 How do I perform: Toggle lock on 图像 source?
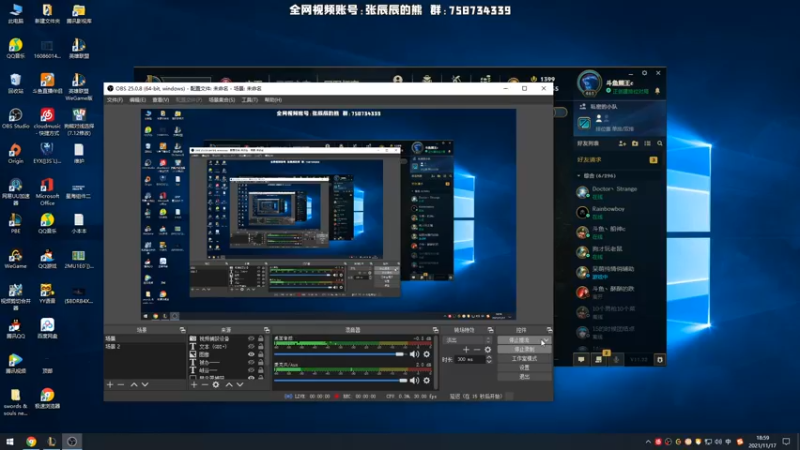coord(261,354)
